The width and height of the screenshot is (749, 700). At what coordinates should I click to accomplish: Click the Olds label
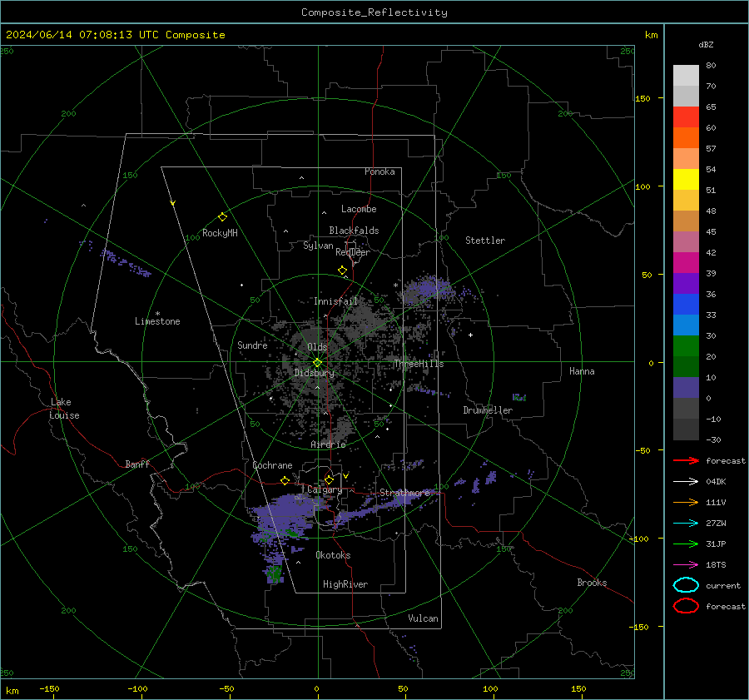[x=317, y=347]
